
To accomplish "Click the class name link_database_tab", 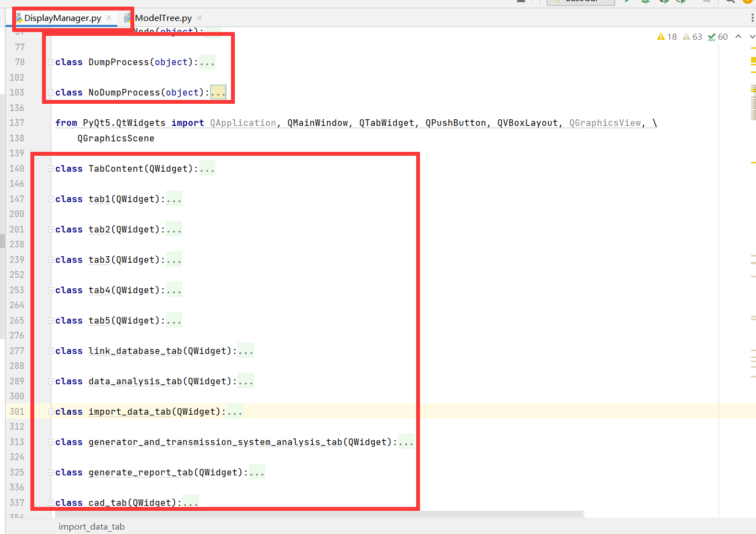I will [x=135, y=351].
